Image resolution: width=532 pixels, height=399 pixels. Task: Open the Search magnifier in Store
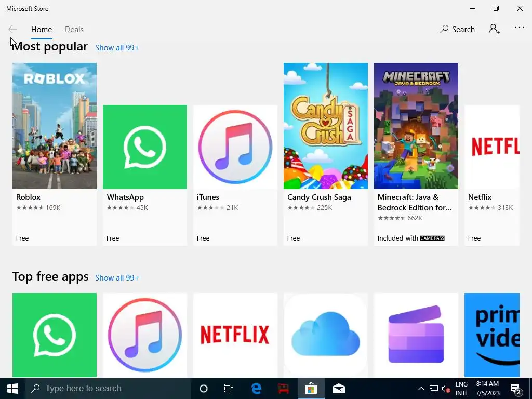(x=457, y=29)
